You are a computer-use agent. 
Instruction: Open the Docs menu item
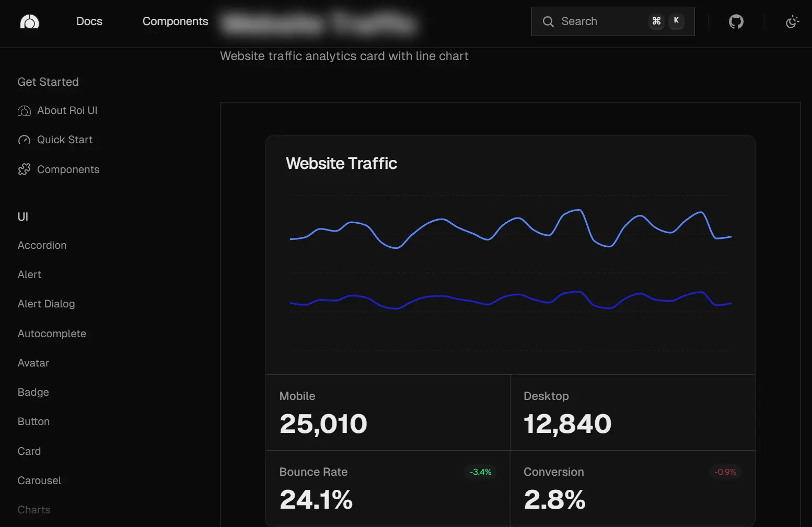89,21
